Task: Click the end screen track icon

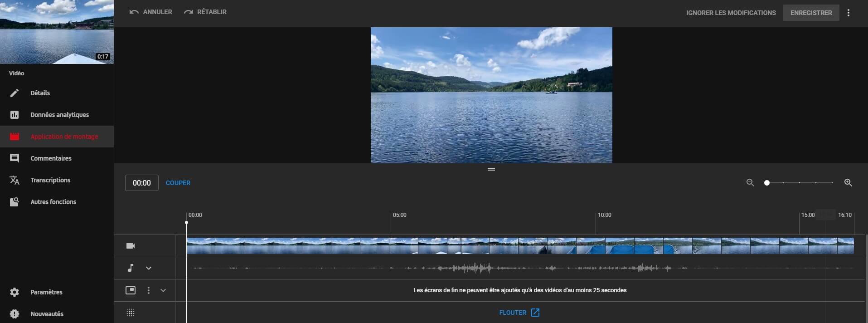Action: point(131,290)
